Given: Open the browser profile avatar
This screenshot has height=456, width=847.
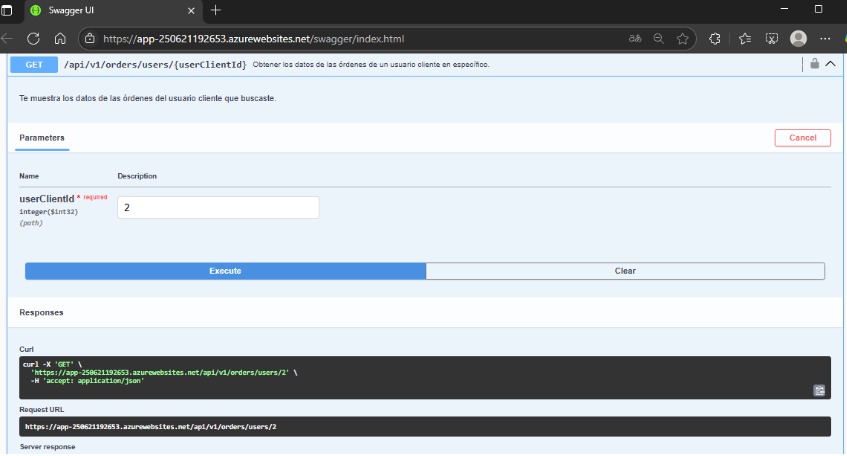Looking at the screenshot, I should coord(798,38).
